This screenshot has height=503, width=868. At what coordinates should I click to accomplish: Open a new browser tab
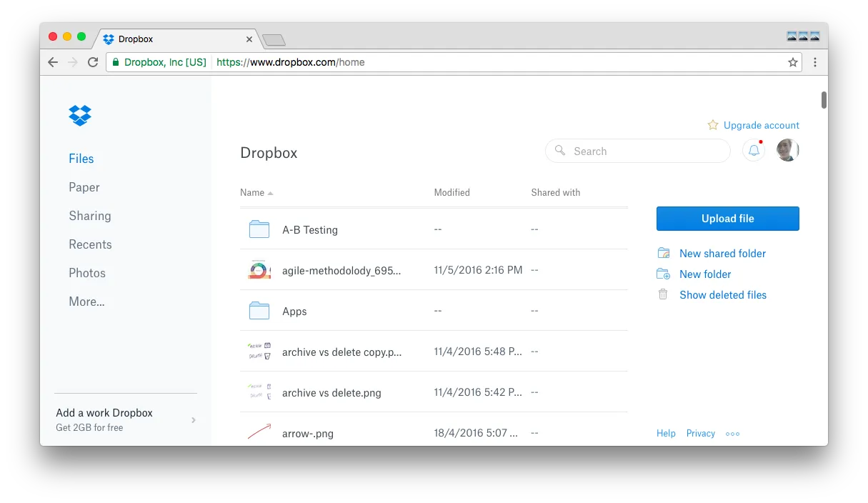click(x=274, y=40)
